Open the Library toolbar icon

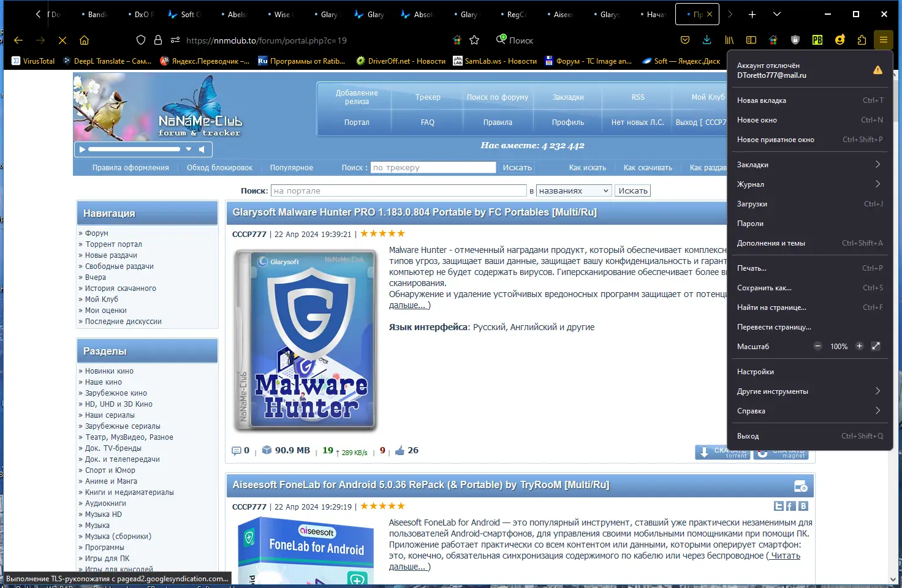[729, 40]
